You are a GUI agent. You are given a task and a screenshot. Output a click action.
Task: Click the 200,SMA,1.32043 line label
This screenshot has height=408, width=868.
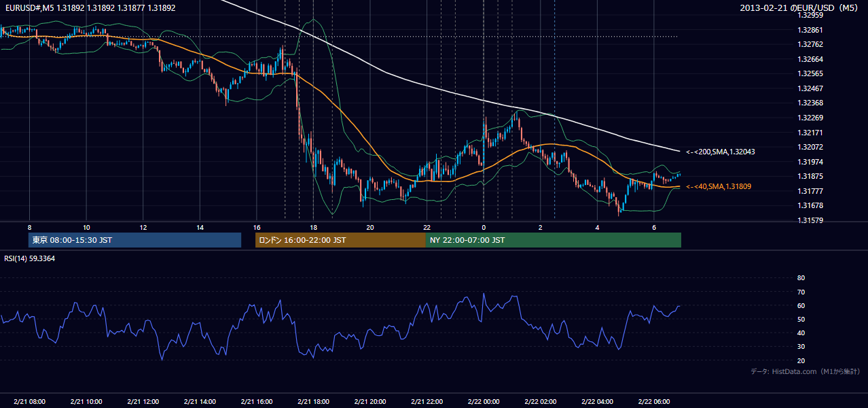720,152
